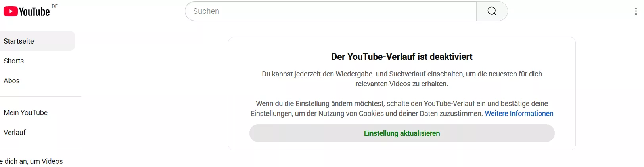Focus the Suchen search field
Screen dimensions: 644x167
[331, 11]
